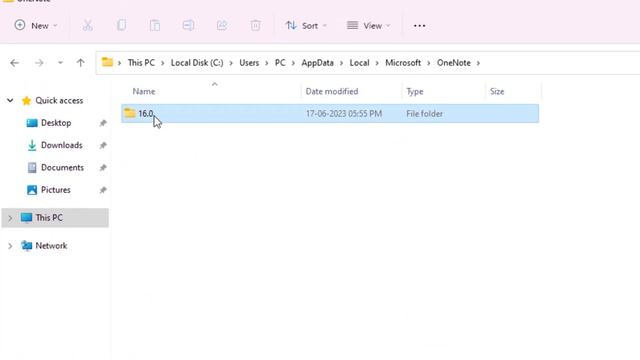The image size is (640, 360).
Task: Select the 16.0 folder
Action: [x=330, y=113]
